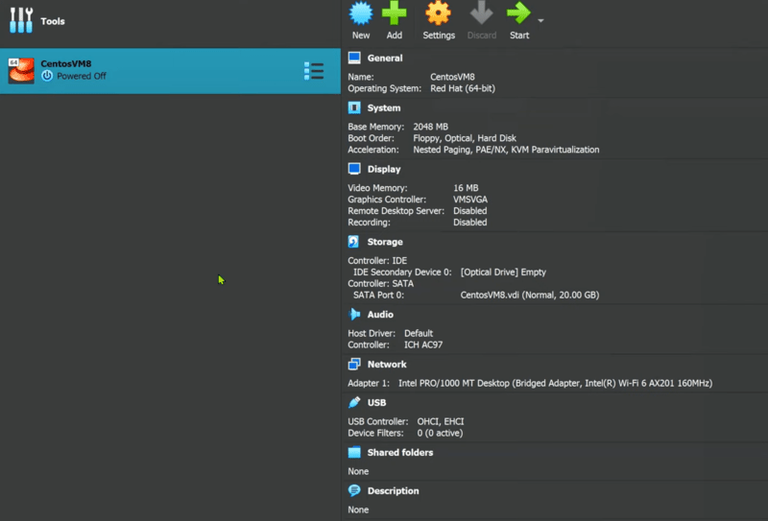Click the Settings toolbar label
Viewport: 768px width, 521px height.
tap(439, 35)
